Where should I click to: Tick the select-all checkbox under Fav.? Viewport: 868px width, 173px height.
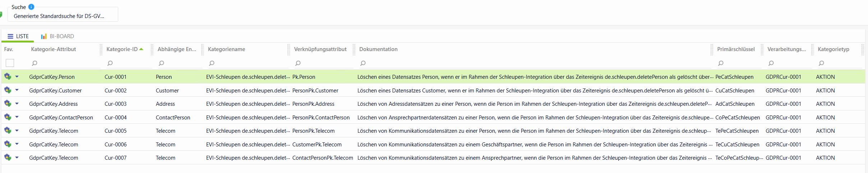coord(10,63)
